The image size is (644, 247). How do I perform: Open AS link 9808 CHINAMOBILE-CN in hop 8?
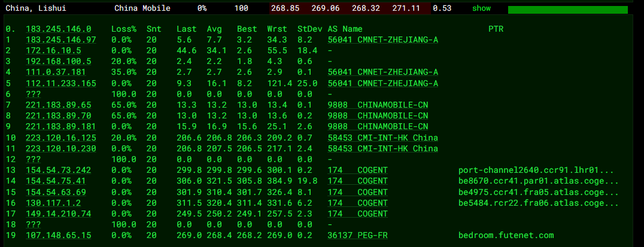tap(378, 115)
